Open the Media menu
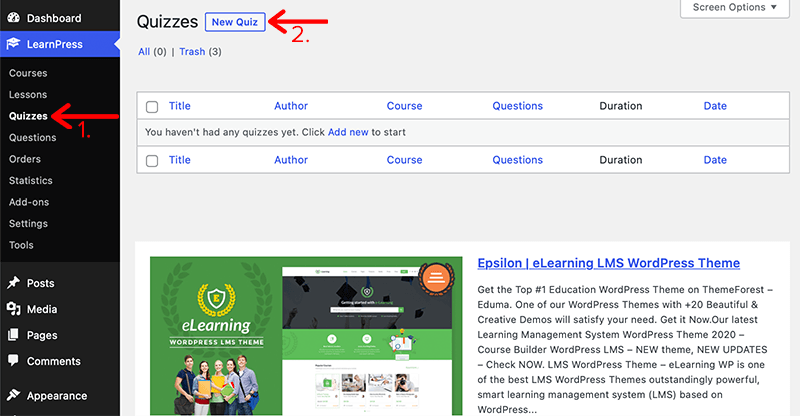The image size is (800, 416). (60, 309)
